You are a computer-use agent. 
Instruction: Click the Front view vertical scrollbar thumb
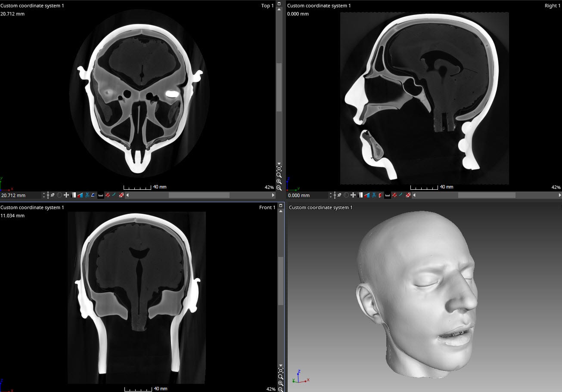tap(281, 281)
